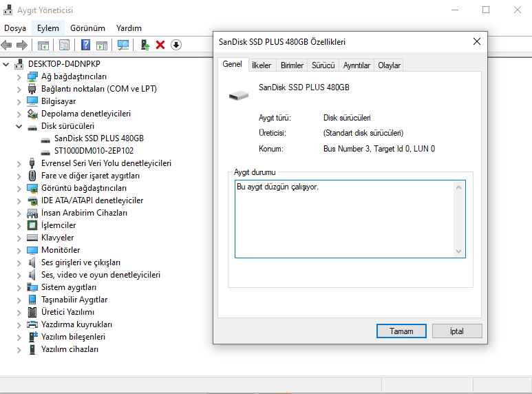Click the disable device down-arrow icon

pos(175,45)
